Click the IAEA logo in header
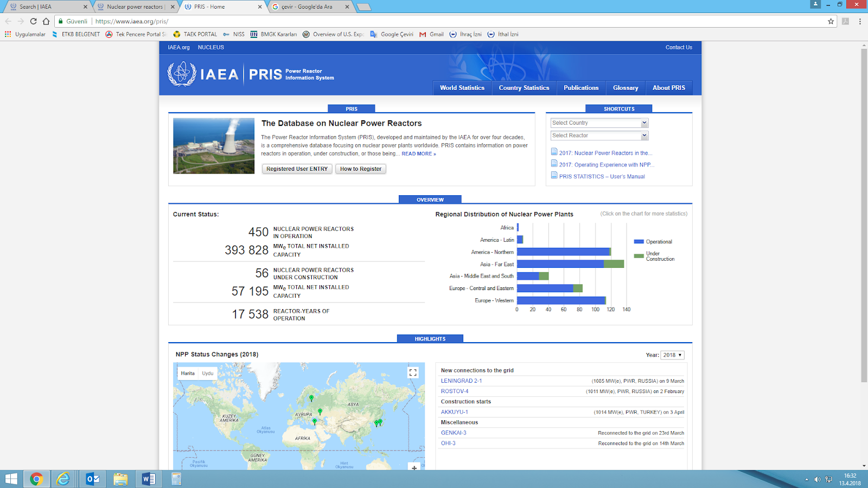This screenshot has width=868, height=488. click(x=203, y=74)
